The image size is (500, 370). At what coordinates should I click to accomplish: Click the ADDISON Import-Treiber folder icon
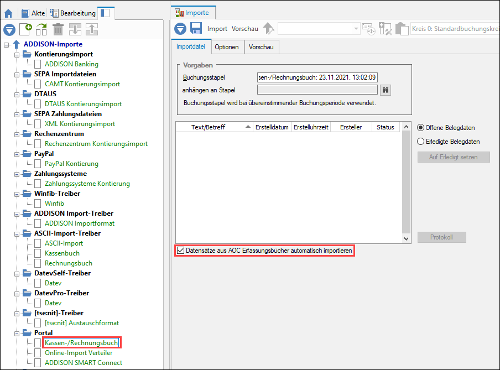pos(27,213)
